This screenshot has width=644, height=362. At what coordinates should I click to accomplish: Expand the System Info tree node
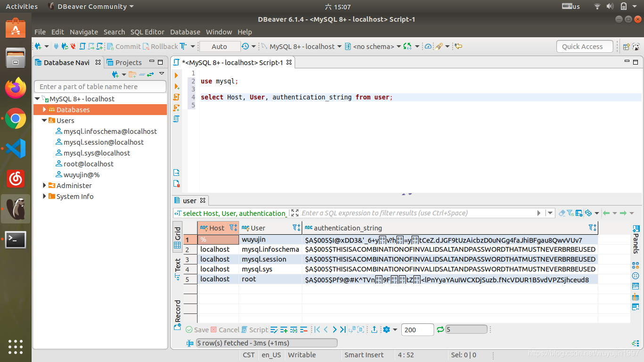(x=44, y=196)
